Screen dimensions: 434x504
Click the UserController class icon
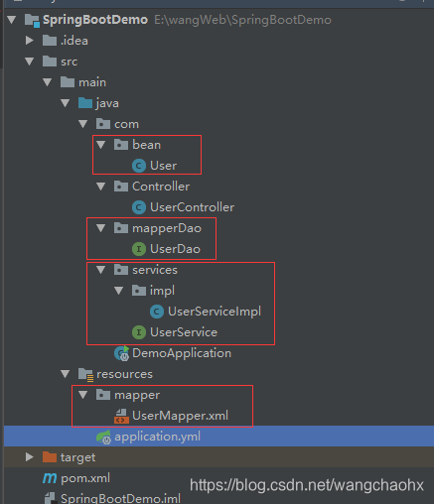pos(139,207)
